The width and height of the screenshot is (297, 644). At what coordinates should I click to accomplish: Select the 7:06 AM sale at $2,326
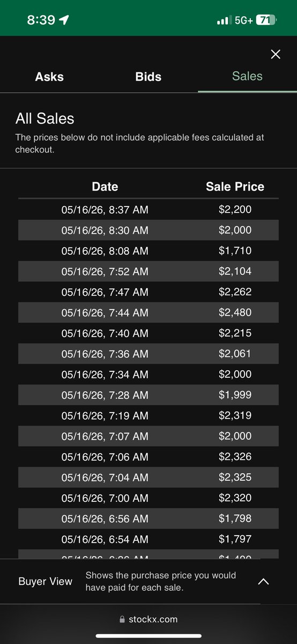(148, 457)
